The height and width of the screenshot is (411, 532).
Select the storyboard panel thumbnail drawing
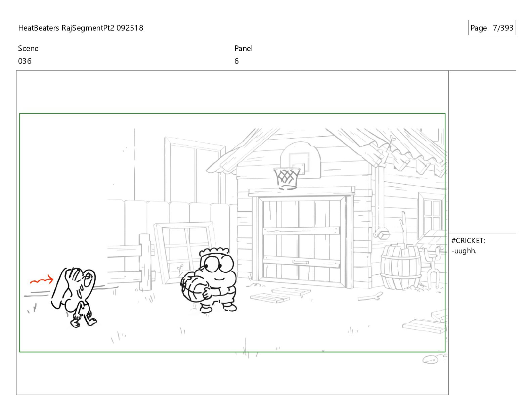coord(232,233)
